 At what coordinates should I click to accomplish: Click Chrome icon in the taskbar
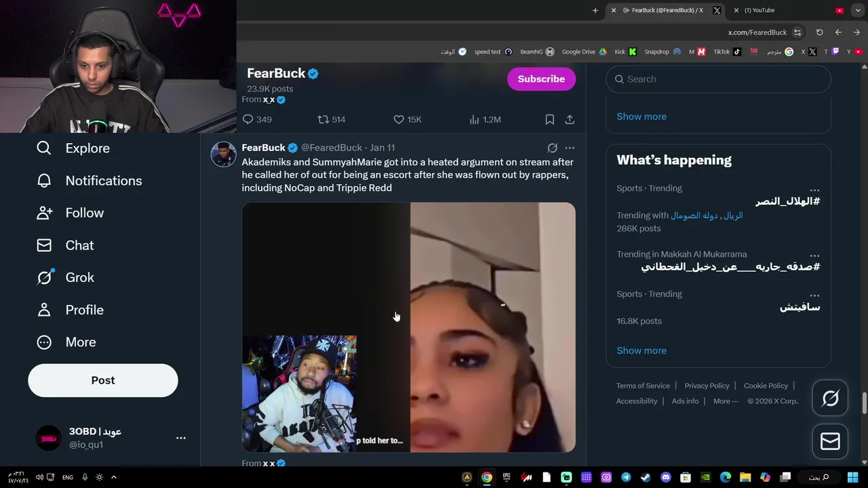tap(486, 477)
